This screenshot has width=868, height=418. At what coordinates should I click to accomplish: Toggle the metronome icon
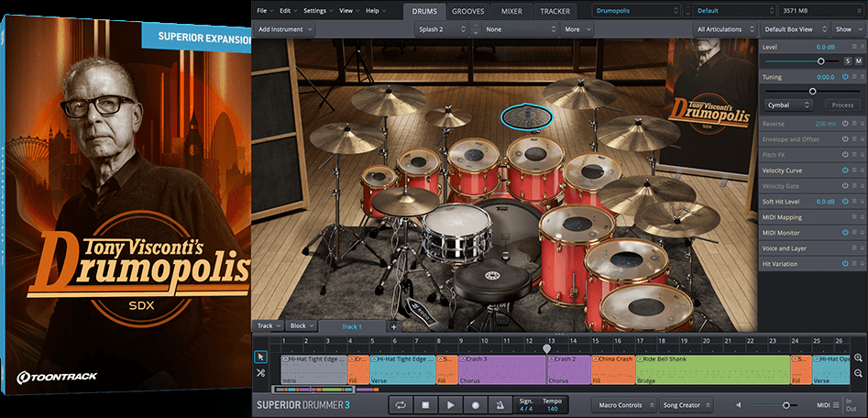click(500, 405)
